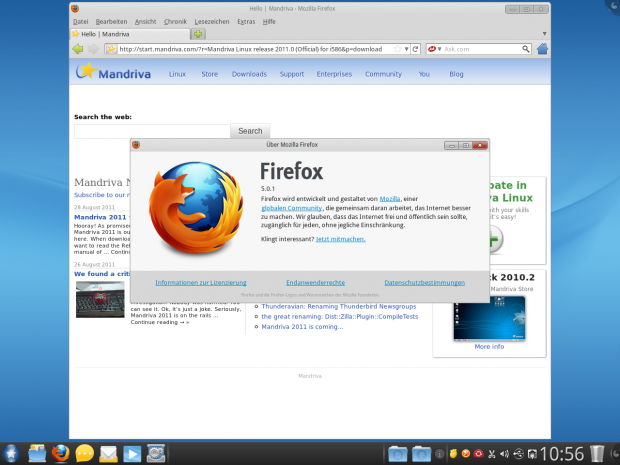Click the green back arrow in Firefox
The image size is (620, 465).
click(x=78, y=49)
